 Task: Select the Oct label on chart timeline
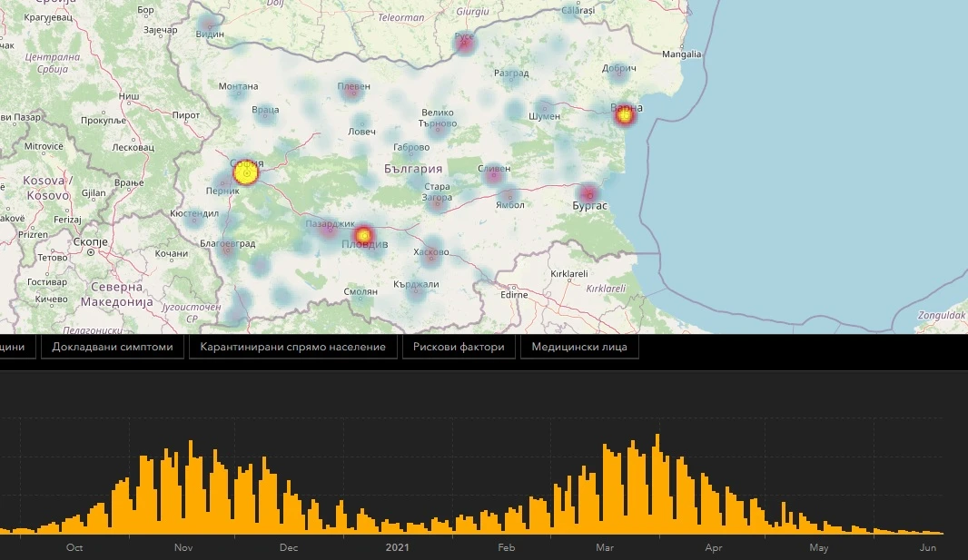pos(74,547)
